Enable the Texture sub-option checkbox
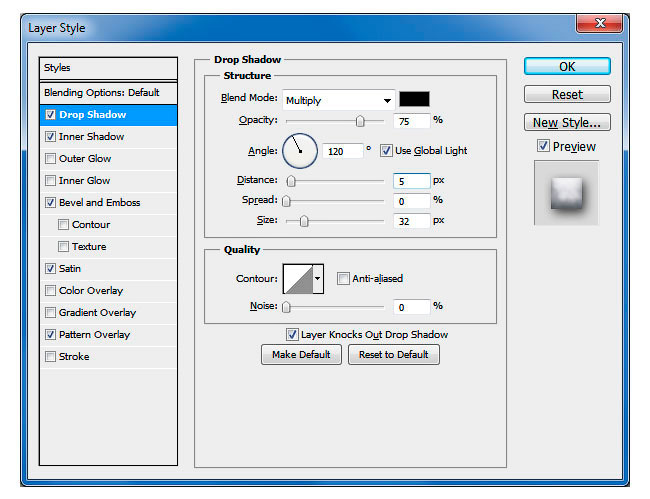The height and width of the screenshot is (499, 650). 63,247
